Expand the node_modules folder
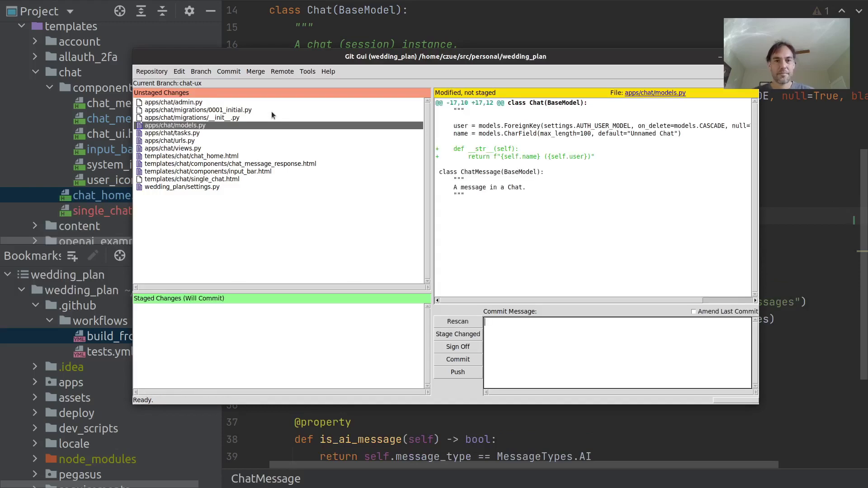The image size is (868, 488). pos(35,459)
